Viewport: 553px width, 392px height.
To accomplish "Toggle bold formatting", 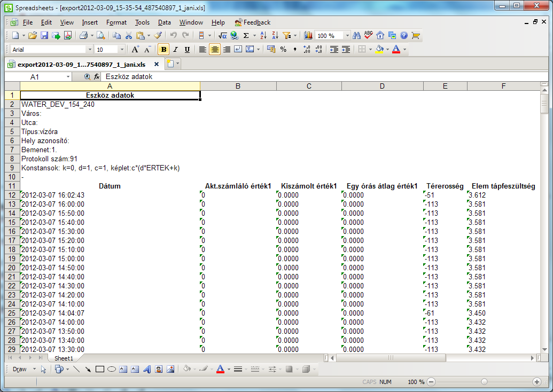I will tap(163, 49).
